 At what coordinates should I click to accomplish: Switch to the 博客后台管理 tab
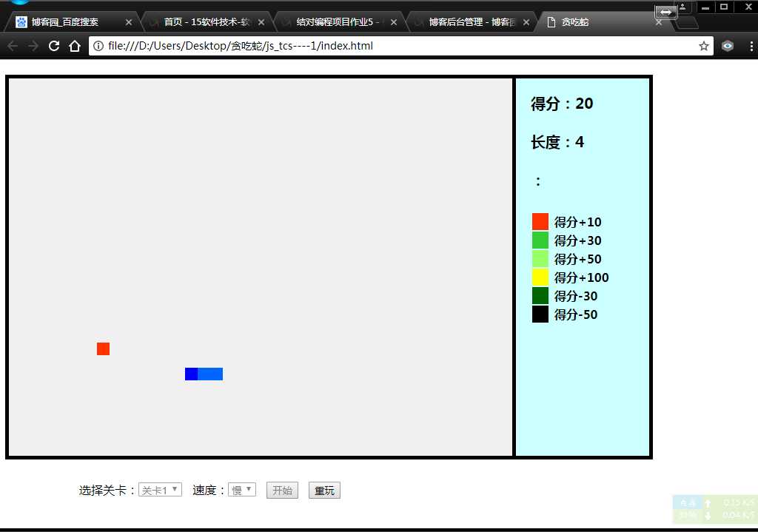pyautogui.click(x=472, y=22)
